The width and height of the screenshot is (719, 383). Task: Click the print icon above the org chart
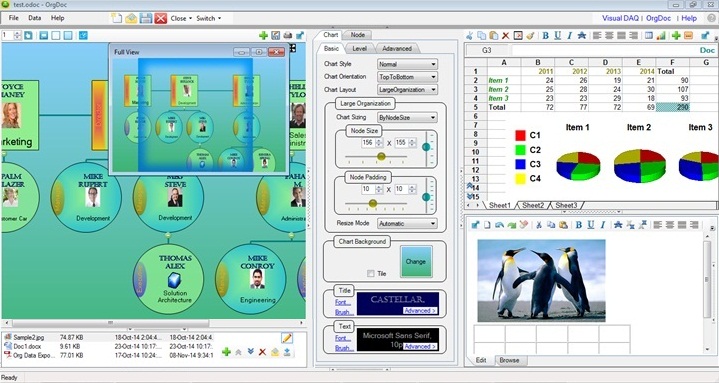(288, 35)
